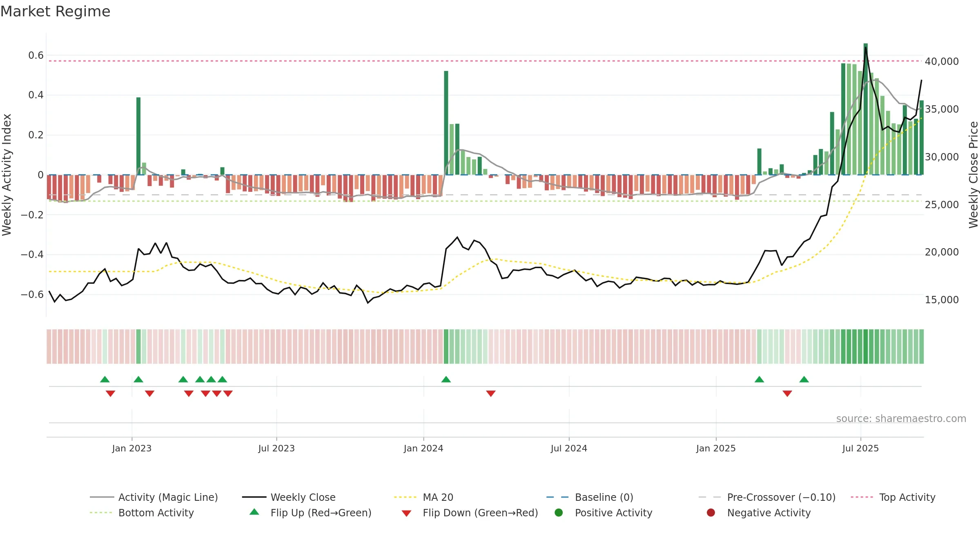The width and height of the screenshot is (980, 551).
Task: Toggle the Bottom Activity legend entry
Action: coord(142,513)
